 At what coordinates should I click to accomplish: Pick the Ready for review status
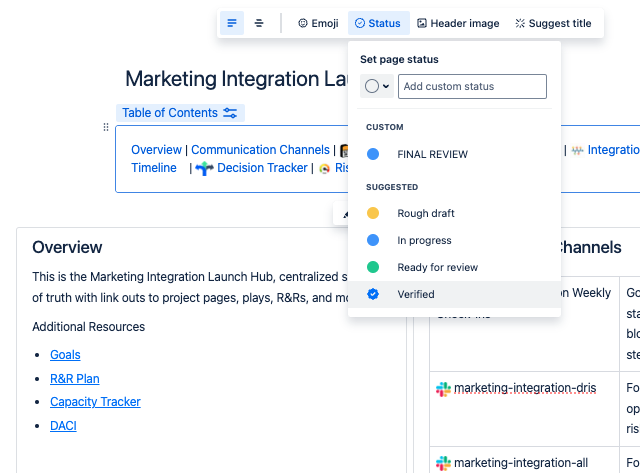point(437,267)
